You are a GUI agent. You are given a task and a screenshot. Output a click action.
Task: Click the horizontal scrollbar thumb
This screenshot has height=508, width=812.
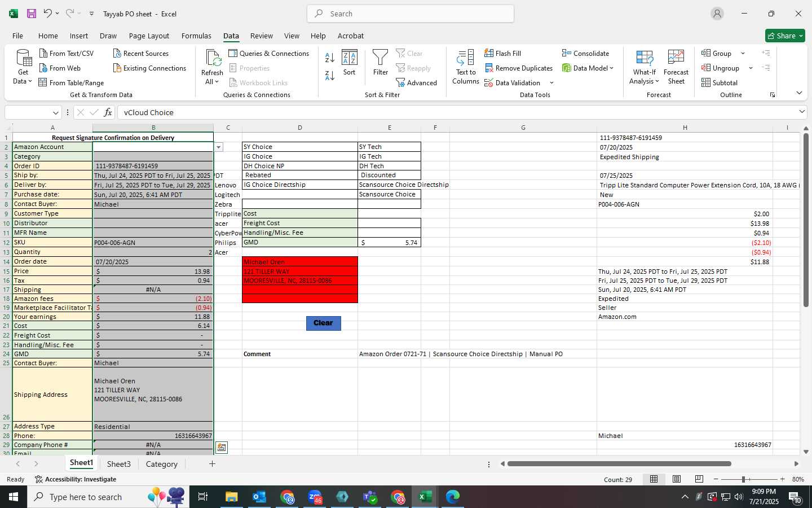(x=619, y=464)
